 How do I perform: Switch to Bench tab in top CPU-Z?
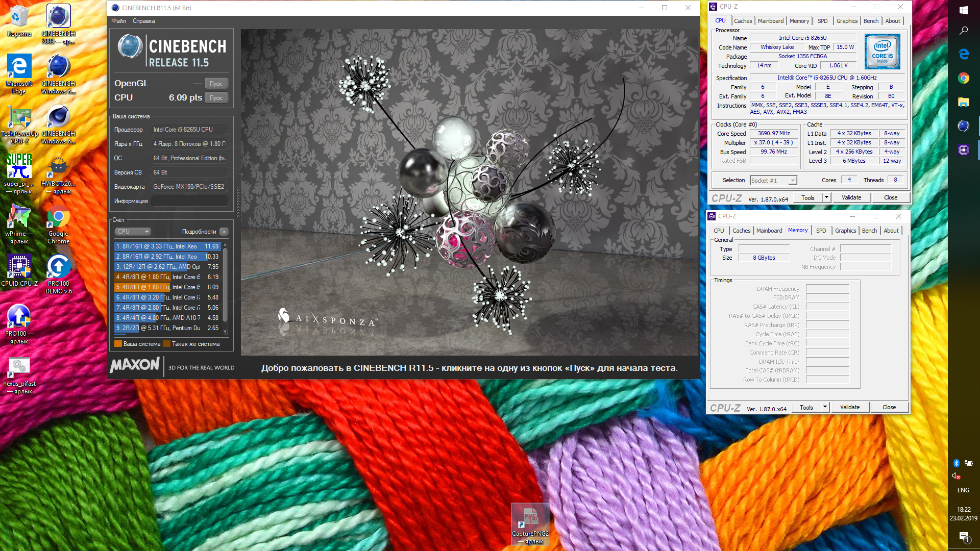[x=871, y=21]
